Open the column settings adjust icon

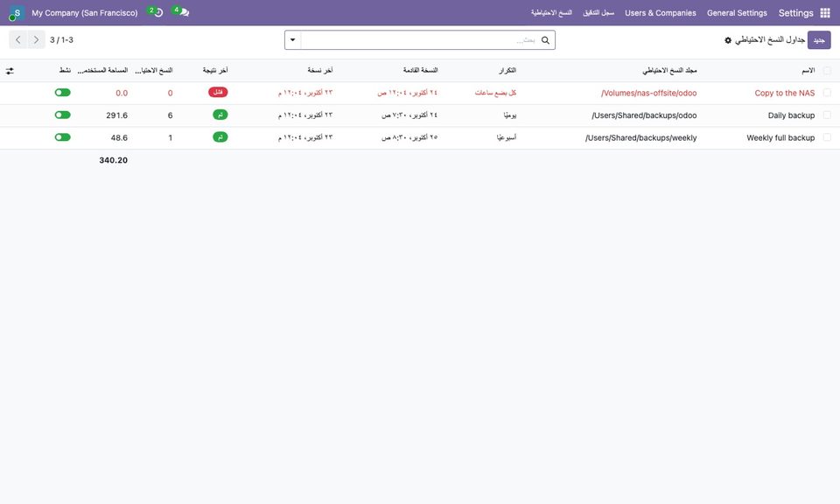(x=10, y=71)
